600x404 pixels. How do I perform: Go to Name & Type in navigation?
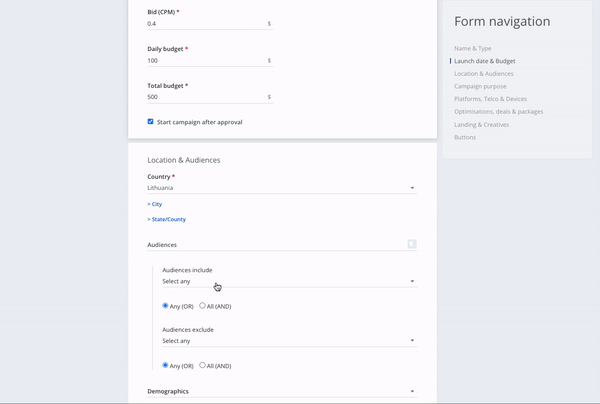point(473,48)
